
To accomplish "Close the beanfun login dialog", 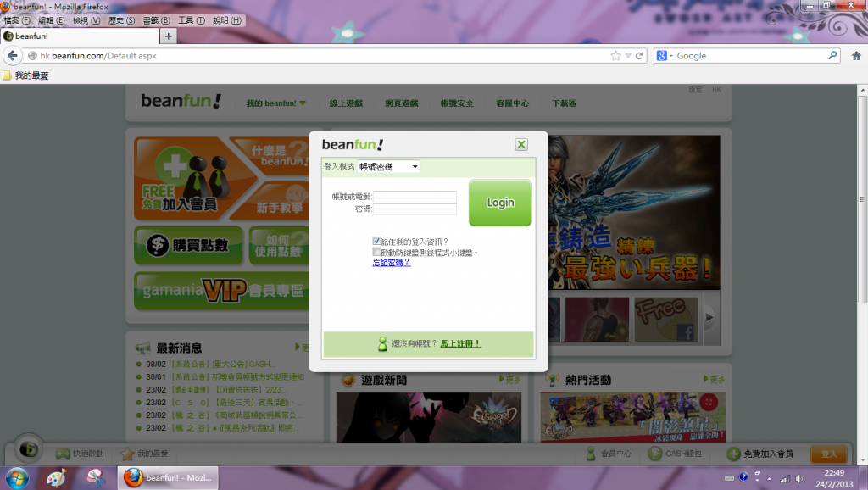I will pyautogui.click(x=521, y=145).
